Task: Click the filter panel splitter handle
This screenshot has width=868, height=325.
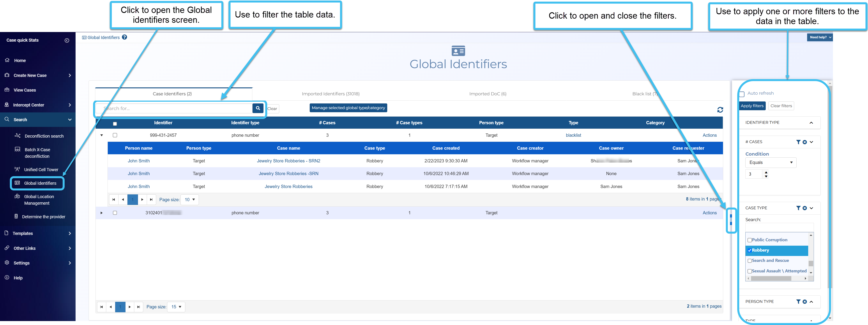Action: coord(730,220)
